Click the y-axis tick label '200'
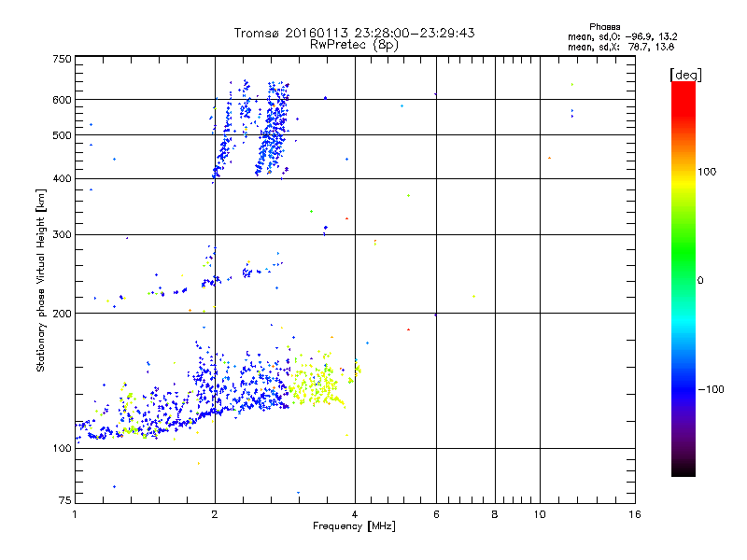 (x=62, y=314)
